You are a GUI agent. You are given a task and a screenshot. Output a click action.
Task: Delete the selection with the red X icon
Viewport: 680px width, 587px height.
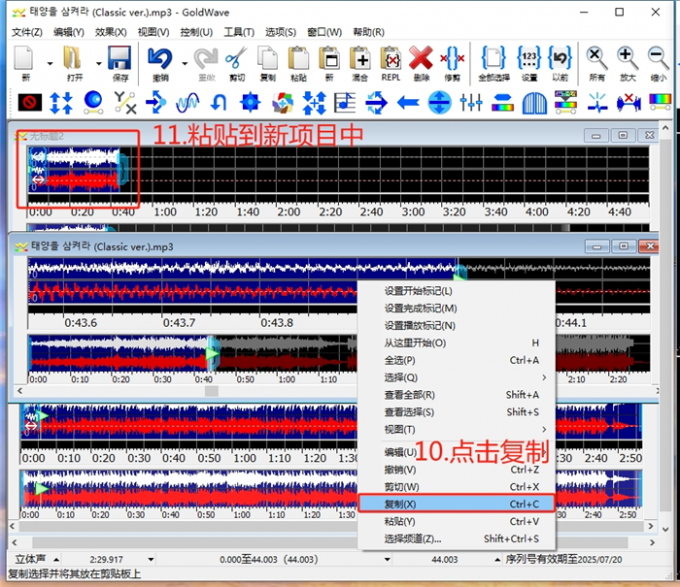pyautogui.click(x=421, y=63)
